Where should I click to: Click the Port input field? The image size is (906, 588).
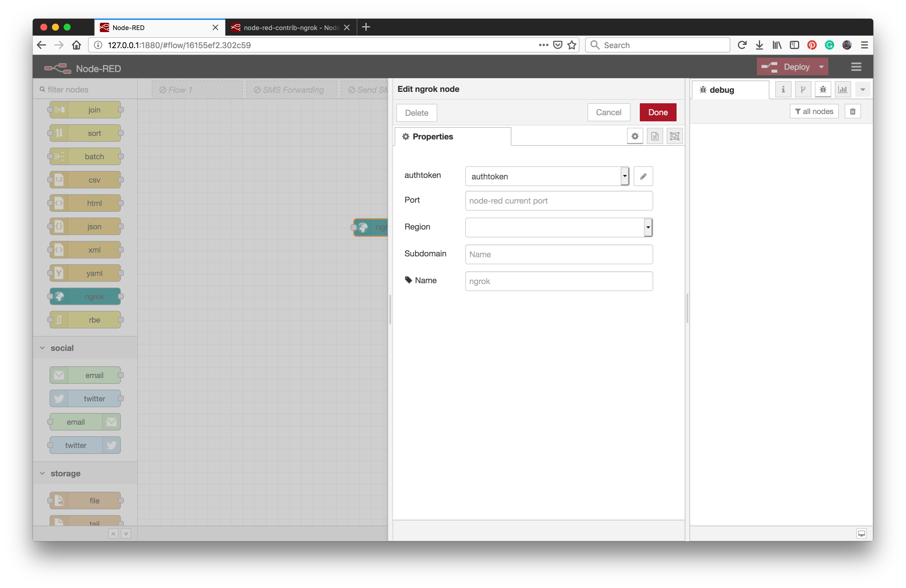[x=559, y=200]
